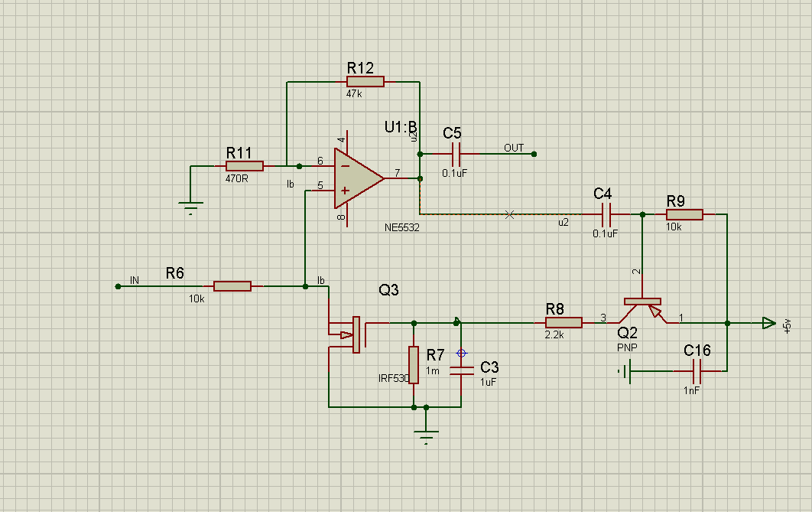This screenshot has height=512, width=812.
Task: Click the +5v power terminal arrow
Action: coord(769,324)
